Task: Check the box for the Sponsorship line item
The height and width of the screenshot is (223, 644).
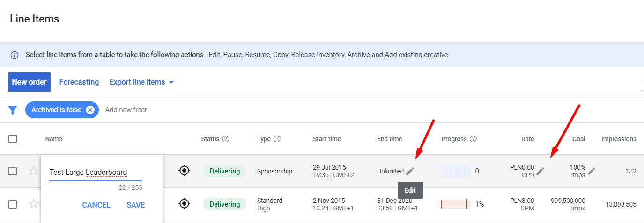Action: tap(13, 171)
